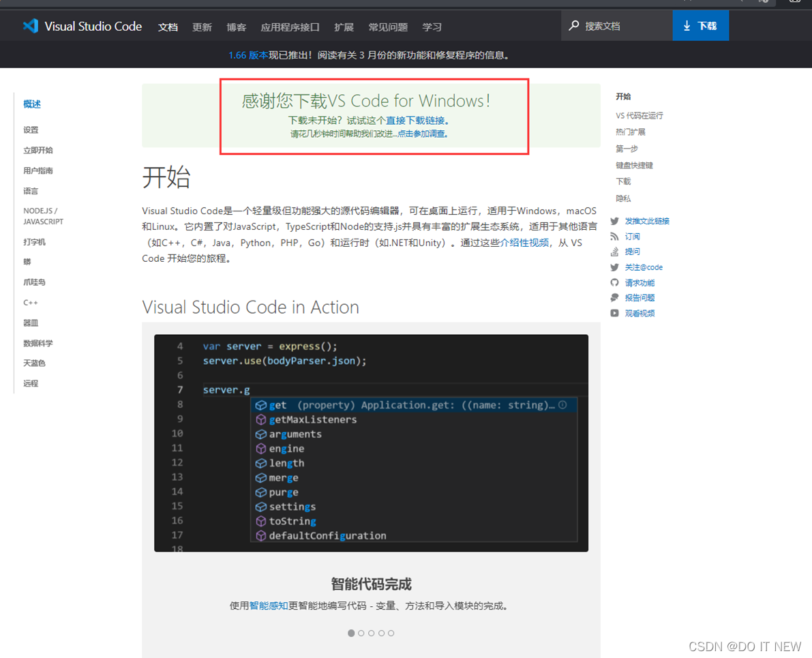Screen dimensions: 812x658
Task: Click the info icon on the get suggestion row
Action: point(562,404)
